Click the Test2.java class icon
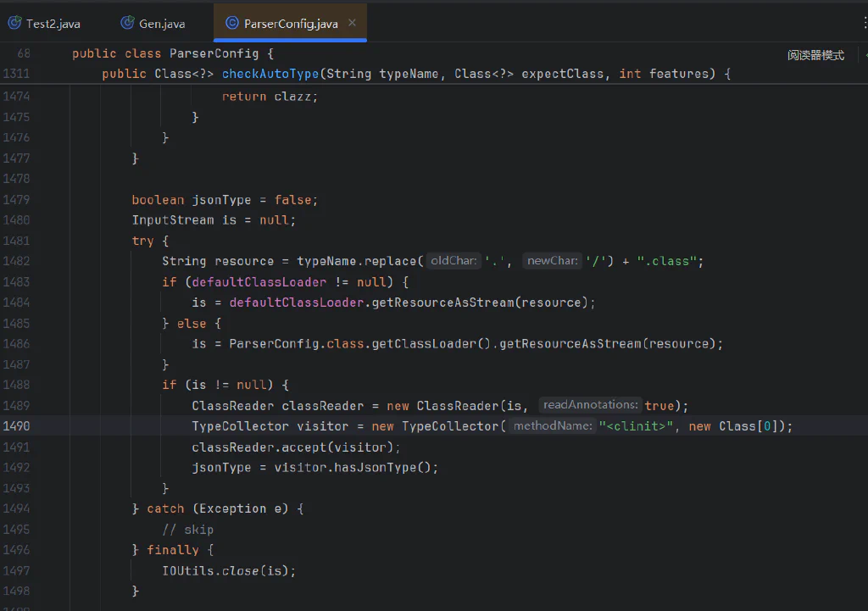This screenshot has height=611, width=868. pos(14,23)
